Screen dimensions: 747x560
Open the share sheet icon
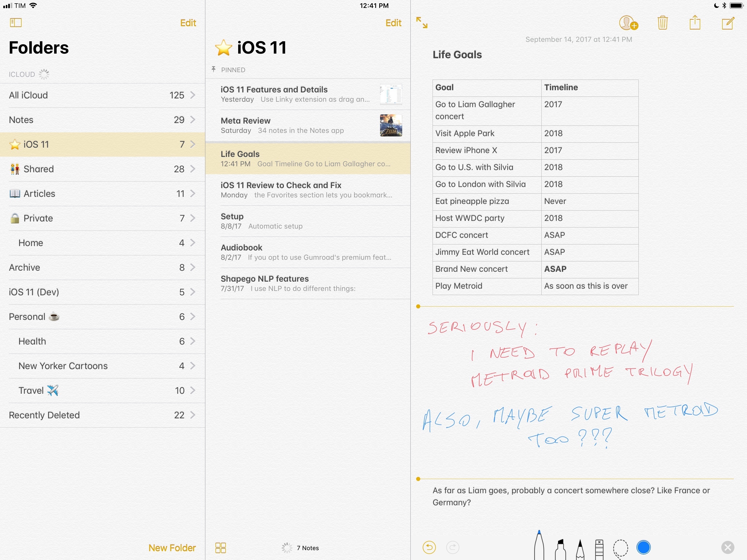695,22
